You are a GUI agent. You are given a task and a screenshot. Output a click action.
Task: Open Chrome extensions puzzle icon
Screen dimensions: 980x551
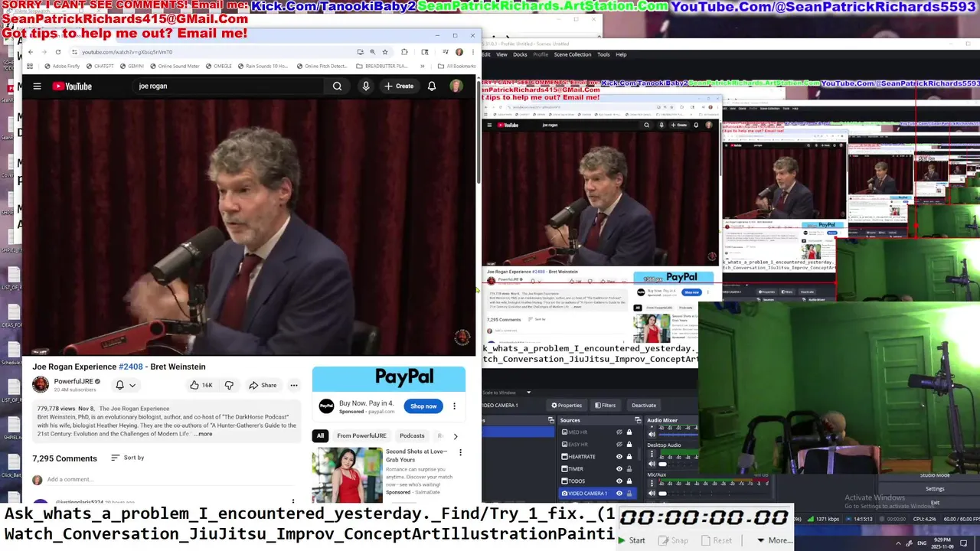click(x=404, y=52)
